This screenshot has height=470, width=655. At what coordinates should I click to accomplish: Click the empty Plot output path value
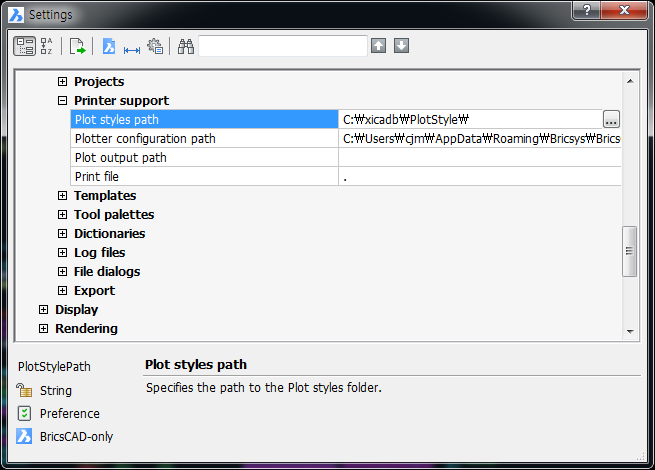point(480,158)
